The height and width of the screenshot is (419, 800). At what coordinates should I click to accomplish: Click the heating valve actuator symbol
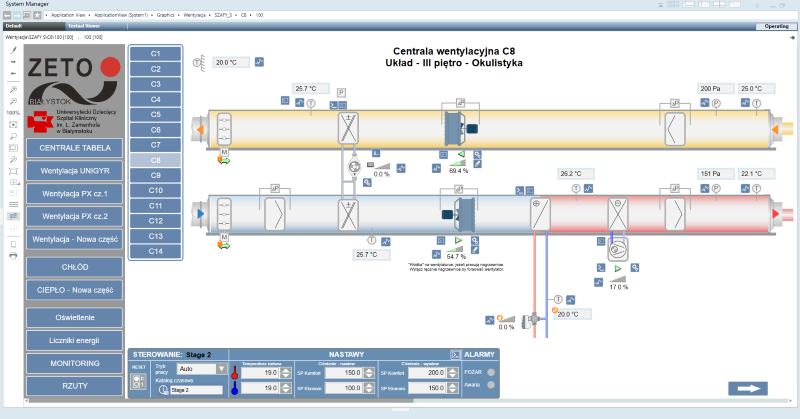coord(531,320)
